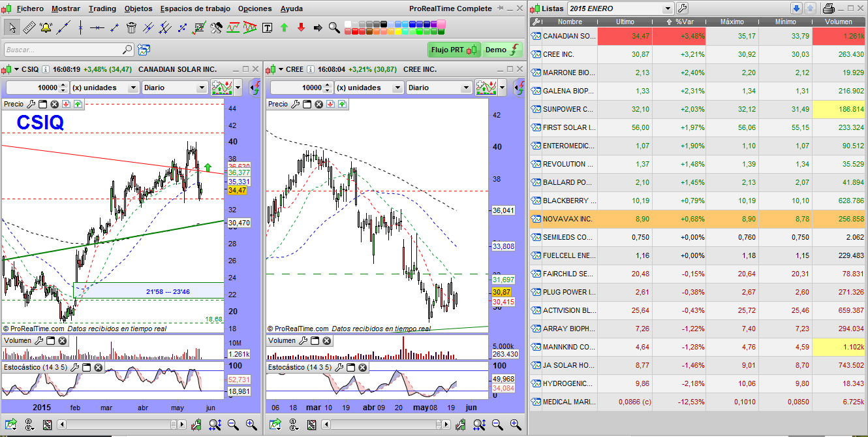The image size is (868, 437).
Task: Insert a red down arrow
Action: point(301,27)
